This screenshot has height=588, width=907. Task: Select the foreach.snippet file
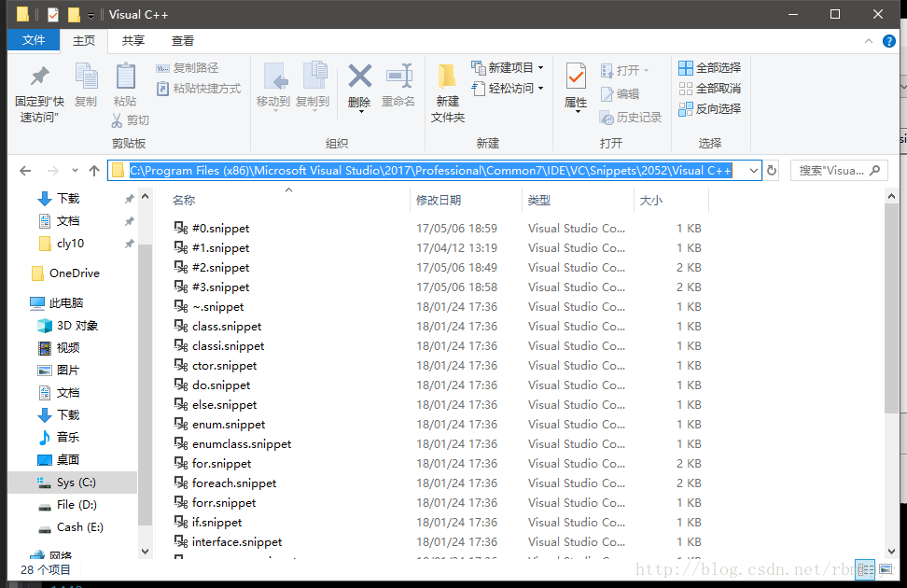(225, 483)
